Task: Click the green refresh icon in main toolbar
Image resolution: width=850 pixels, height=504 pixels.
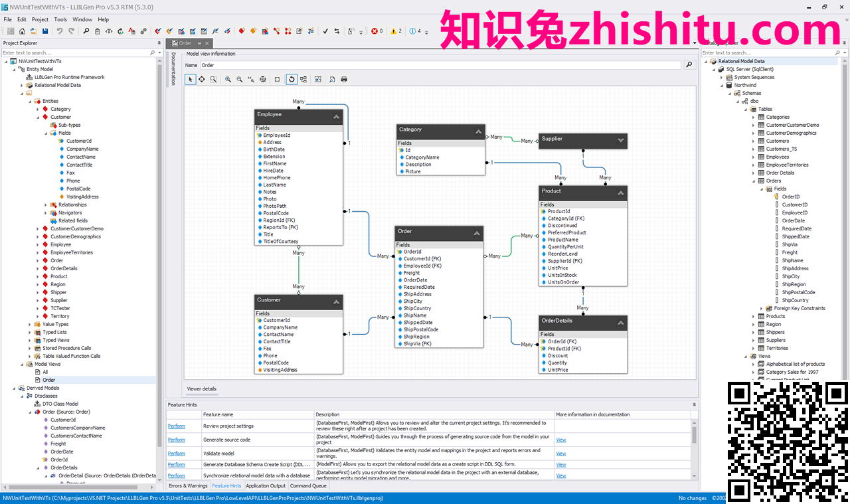Action: pos(120,31)
